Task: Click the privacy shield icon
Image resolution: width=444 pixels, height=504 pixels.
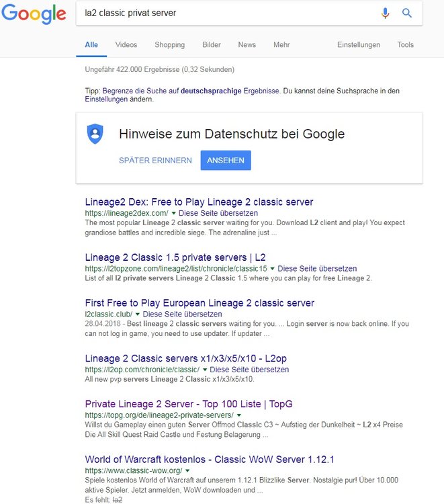Action: 95,134
